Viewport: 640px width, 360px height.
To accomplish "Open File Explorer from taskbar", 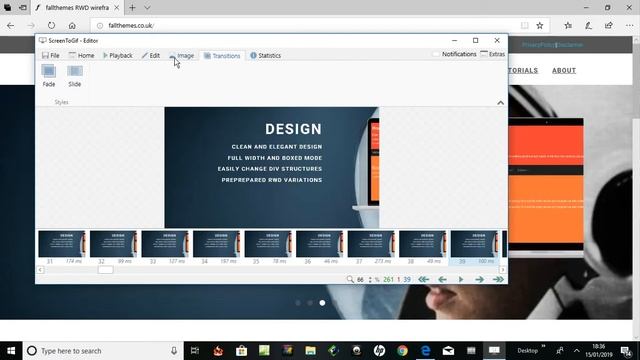I will (311, 351).
